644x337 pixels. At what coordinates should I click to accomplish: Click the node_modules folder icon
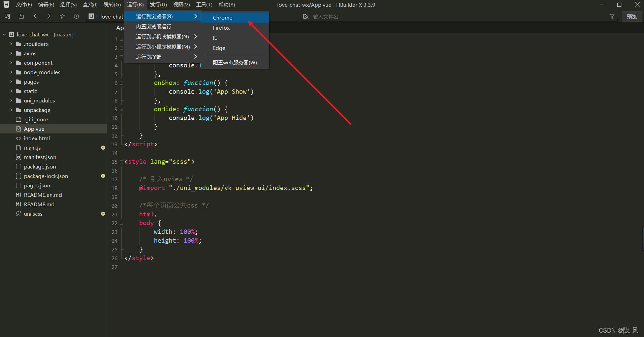19,72
